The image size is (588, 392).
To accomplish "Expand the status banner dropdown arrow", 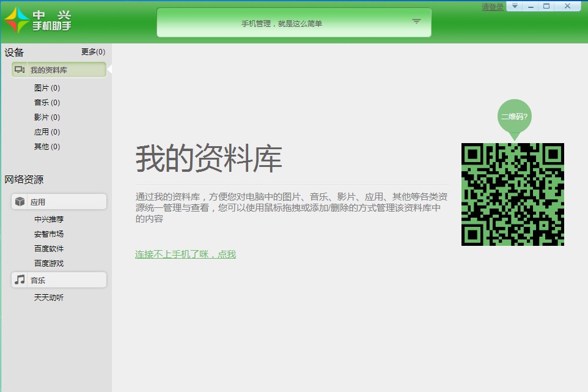I will [x=416, y=21].
